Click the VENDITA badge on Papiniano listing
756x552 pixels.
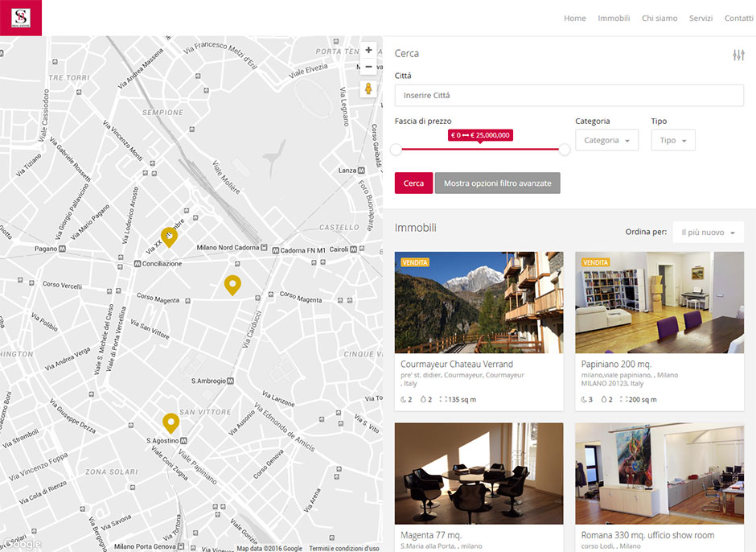coord(595,262)
